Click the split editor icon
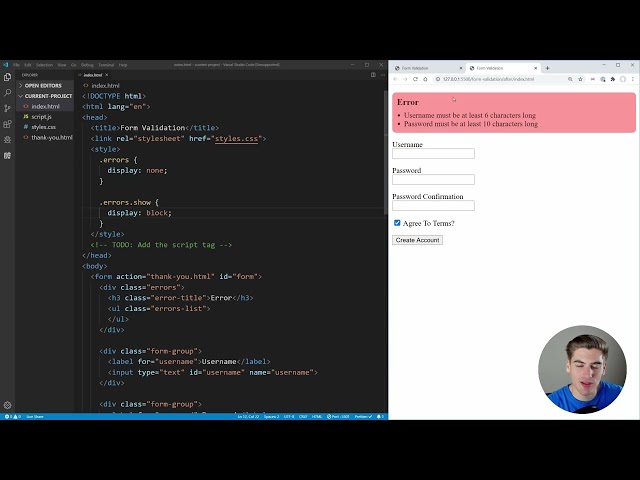The height and width of the screenshot is (480, 640). point(373,75)
